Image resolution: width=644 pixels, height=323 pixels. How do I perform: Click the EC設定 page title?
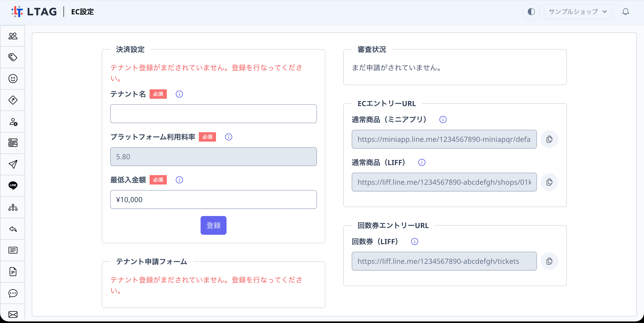click(x=83, y=12)
